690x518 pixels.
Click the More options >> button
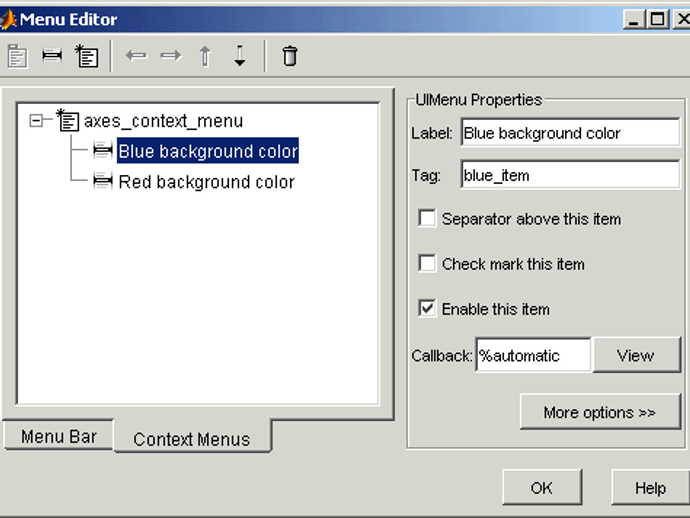click(x=600, y=412)
